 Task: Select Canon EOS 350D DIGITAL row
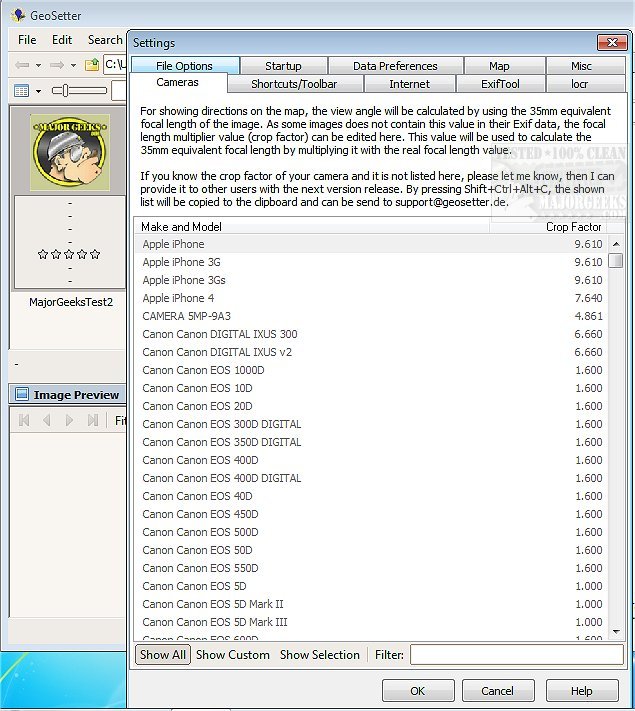371,442
